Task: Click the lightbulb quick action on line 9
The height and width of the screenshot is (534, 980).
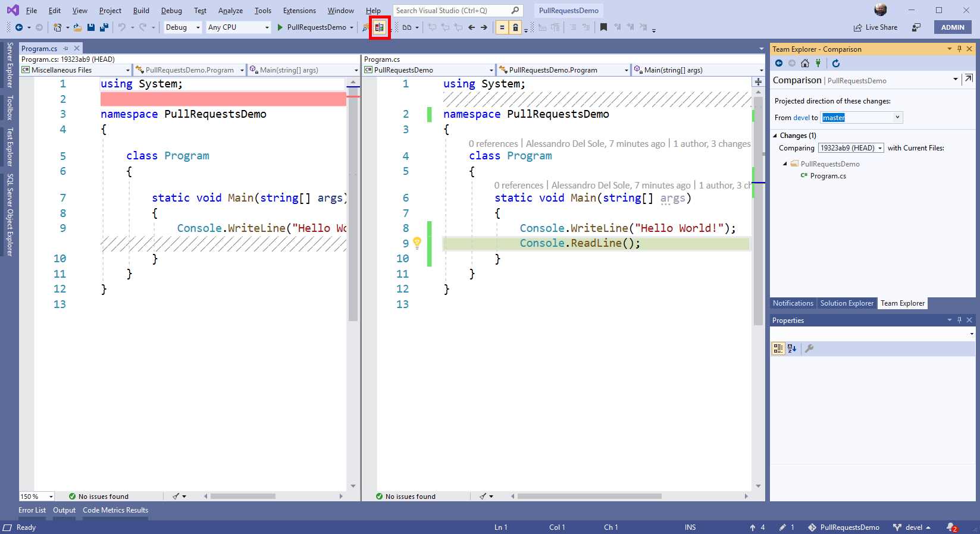Action: (417, 243)
